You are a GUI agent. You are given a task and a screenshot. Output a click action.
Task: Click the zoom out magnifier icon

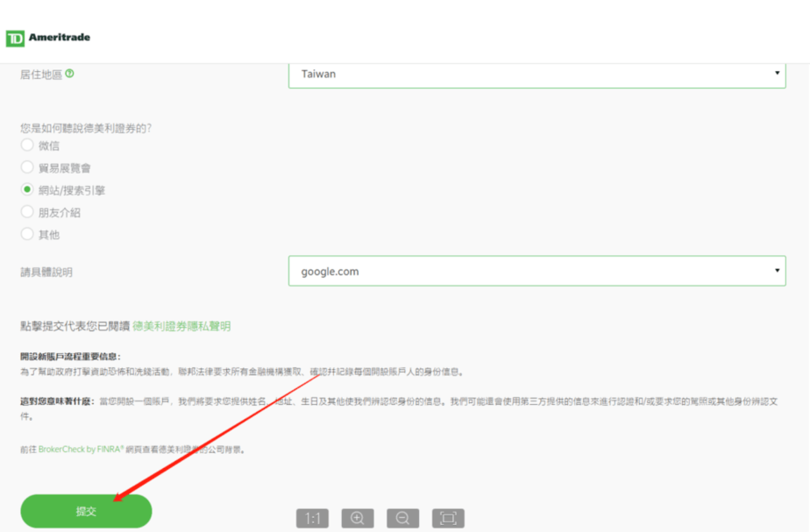pos(403,518)
